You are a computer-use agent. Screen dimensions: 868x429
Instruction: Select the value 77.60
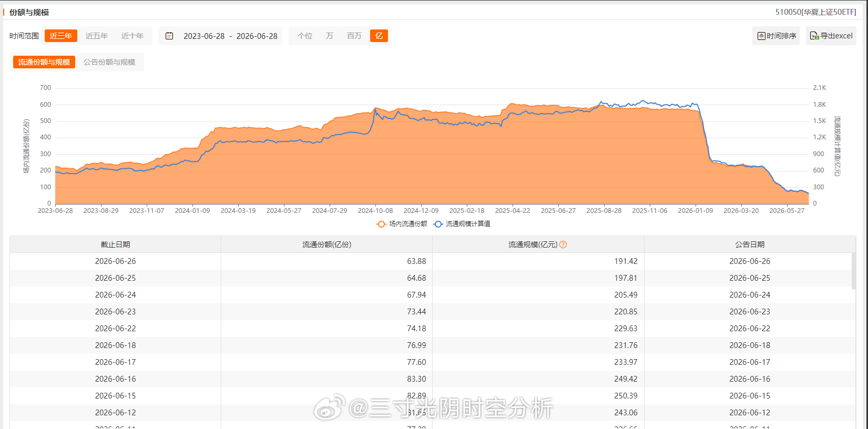pos(416,362)
